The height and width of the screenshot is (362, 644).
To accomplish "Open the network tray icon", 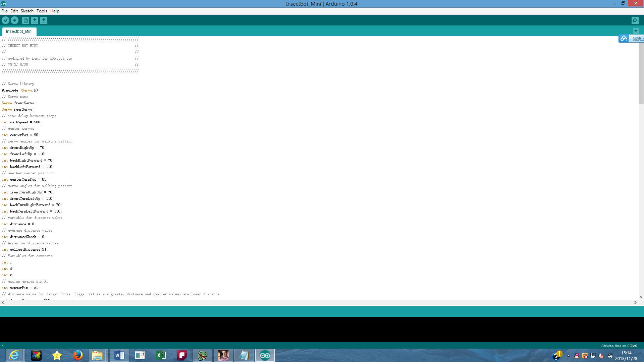I will coord(593,356).
